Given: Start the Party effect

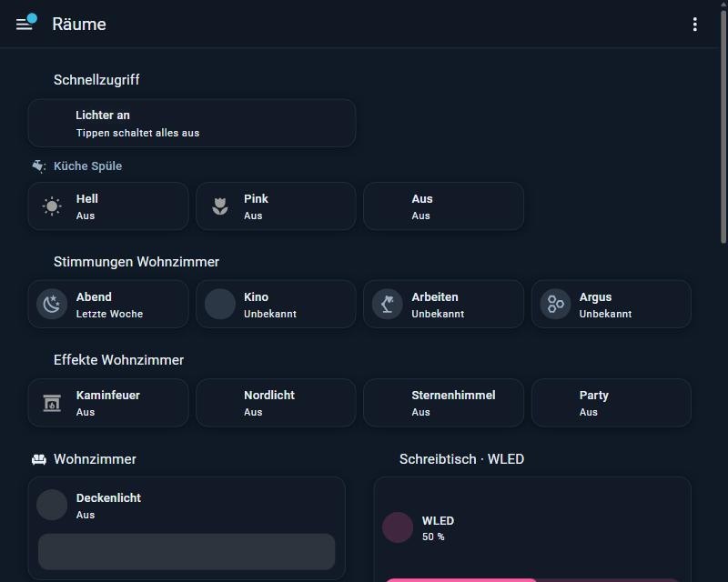Looking at the screenshot, I should pos(611,403).
